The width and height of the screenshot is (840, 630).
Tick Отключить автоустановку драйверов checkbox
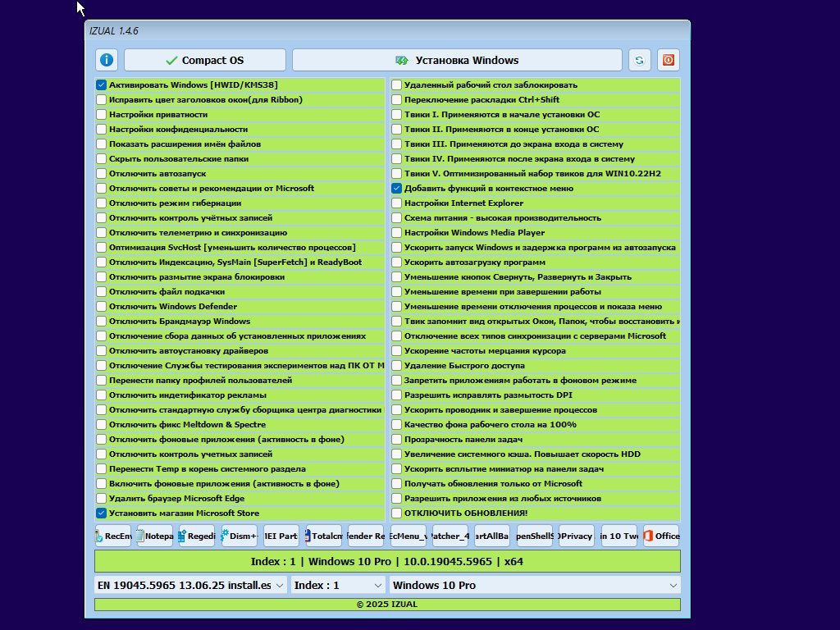coord(101,351)
